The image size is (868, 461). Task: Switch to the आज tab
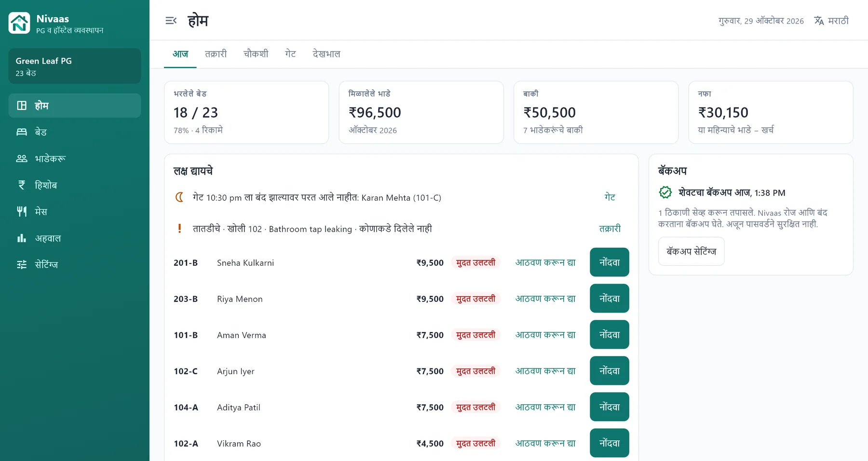(180, 54)
